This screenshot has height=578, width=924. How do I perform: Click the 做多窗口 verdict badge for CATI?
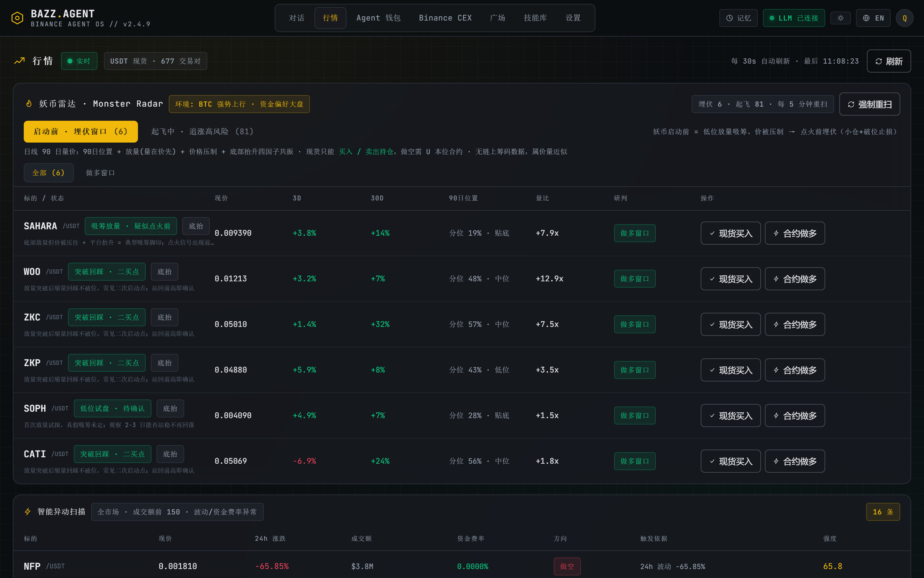635,461
